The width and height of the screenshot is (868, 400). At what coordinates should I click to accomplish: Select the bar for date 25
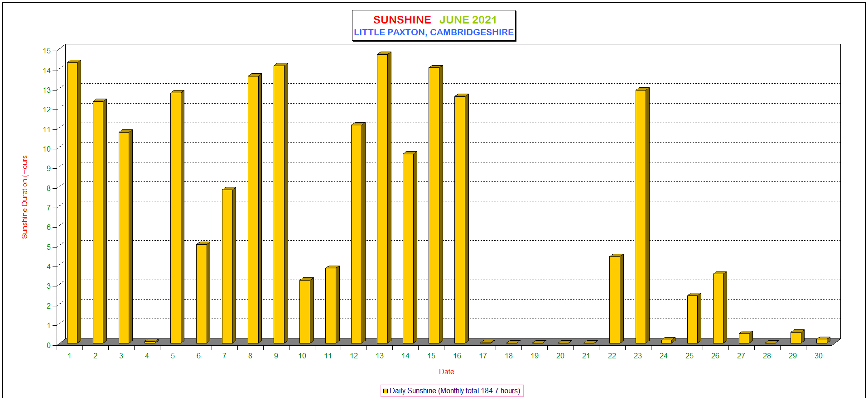click(x=694, y=318)
